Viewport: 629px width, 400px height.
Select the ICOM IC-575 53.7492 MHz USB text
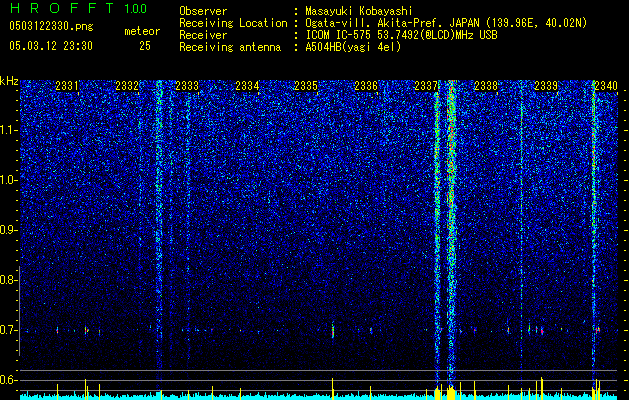pos(402,35)
